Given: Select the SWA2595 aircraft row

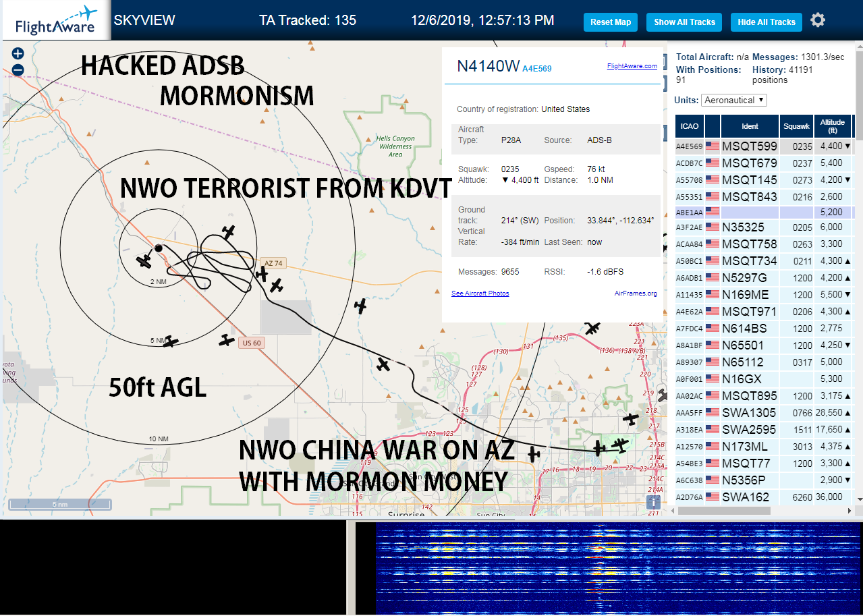Looking at the screenshot, I should click(x=764, y=429).
